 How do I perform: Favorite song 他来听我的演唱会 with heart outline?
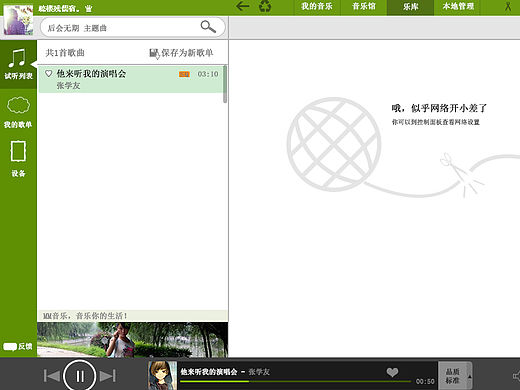pos(49,73)
